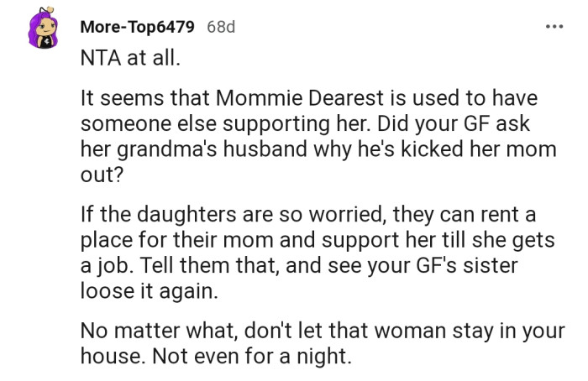Click the word "out?" ending the paragraph
The width and height of the screenshot is (588, 381).
pyautogui.click(x=102, y=175)
